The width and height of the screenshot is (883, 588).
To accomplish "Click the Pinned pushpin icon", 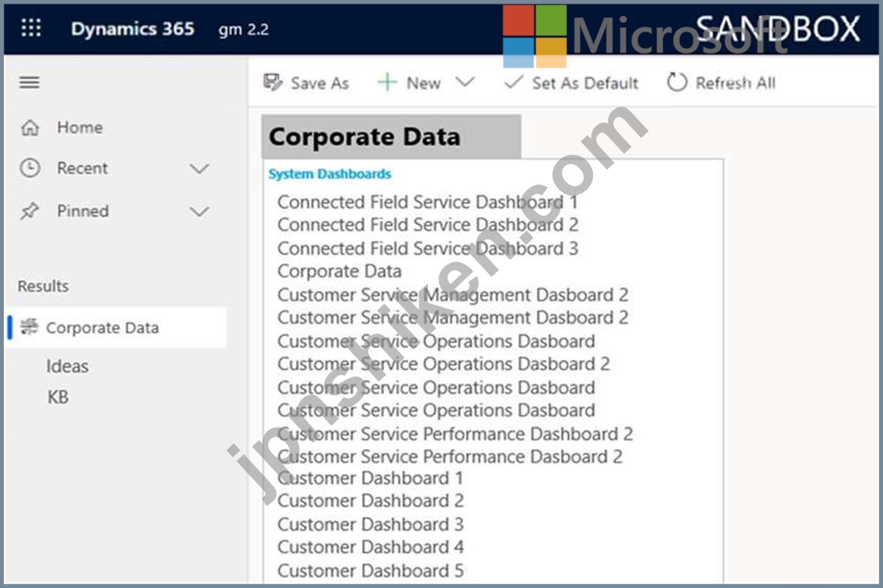I will (x=30, y=211).
